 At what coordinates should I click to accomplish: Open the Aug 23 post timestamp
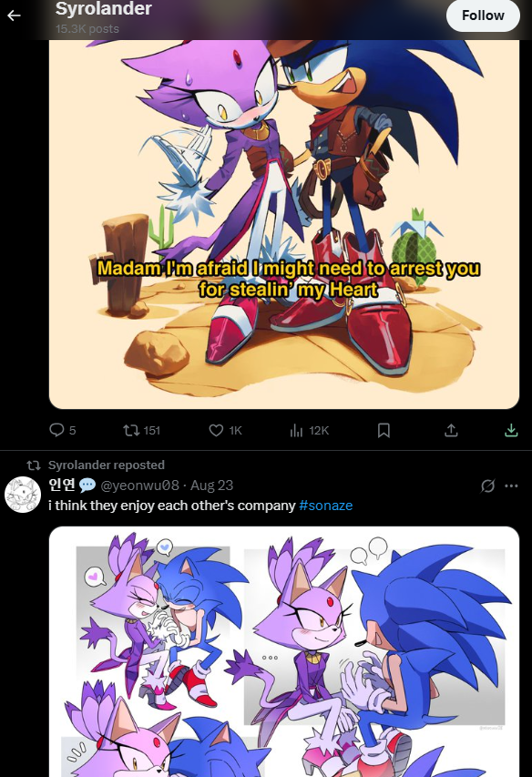(211, 486)
